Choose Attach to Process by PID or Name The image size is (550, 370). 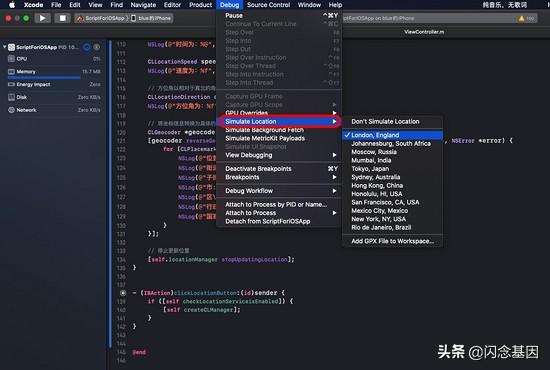[x=279, y=204]
